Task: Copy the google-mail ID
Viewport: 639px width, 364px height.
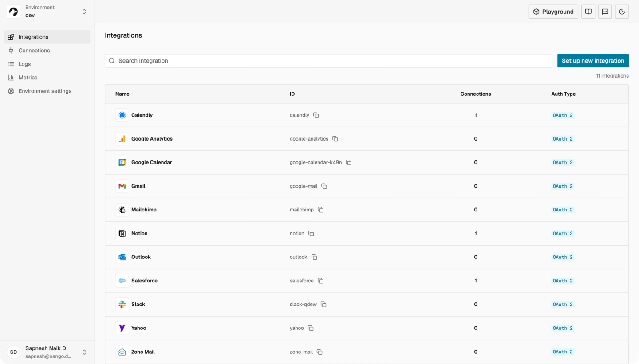Action: point(324,186)
